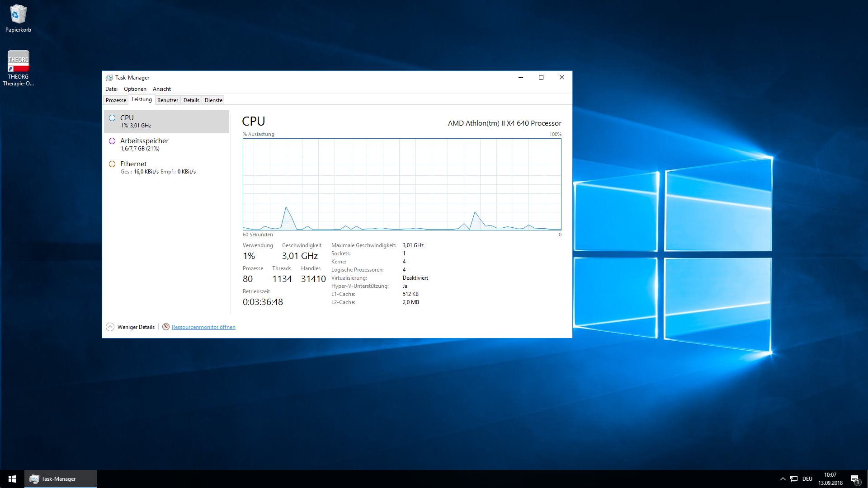Open the Datei menu
The width and height of the screenshot is (868, 488).
[x=111, y=89]
